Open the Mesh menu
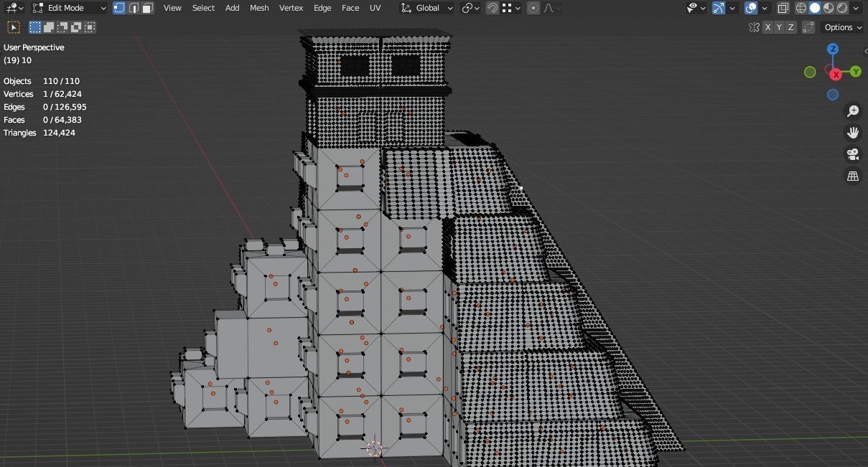 point(259,8)
